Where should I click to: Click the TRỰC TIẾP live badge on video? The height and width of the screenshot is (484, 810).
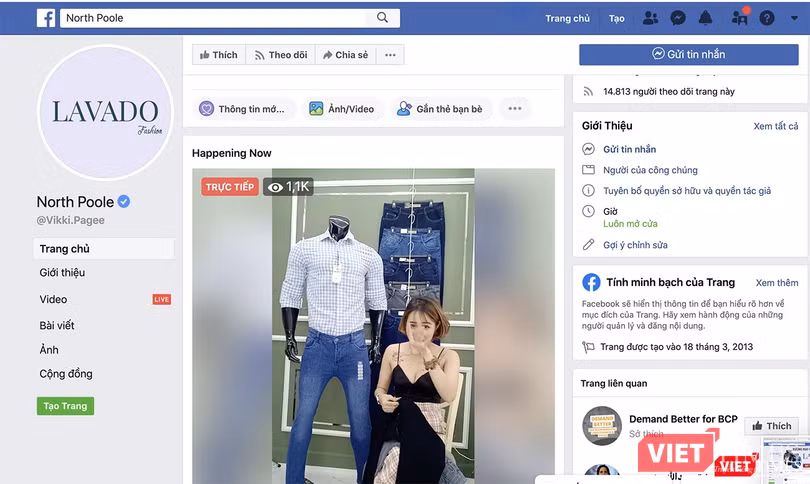229,186
